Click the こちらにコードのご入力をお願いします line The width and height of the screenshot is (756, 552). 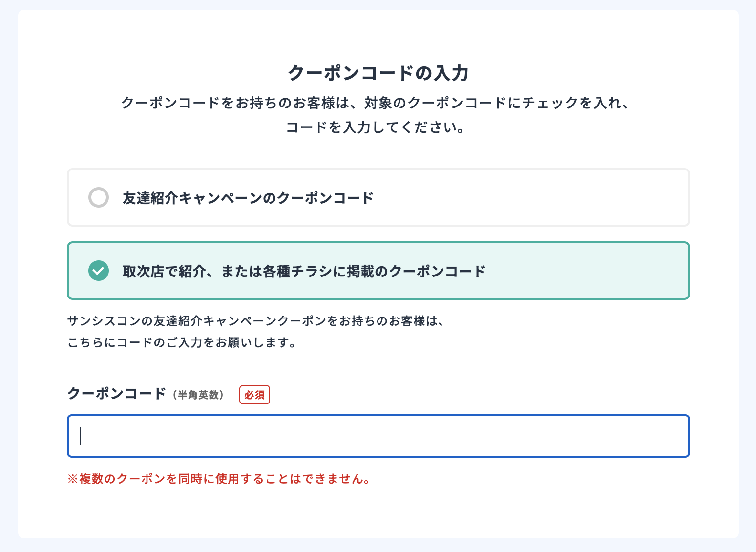tap(182, 342)
